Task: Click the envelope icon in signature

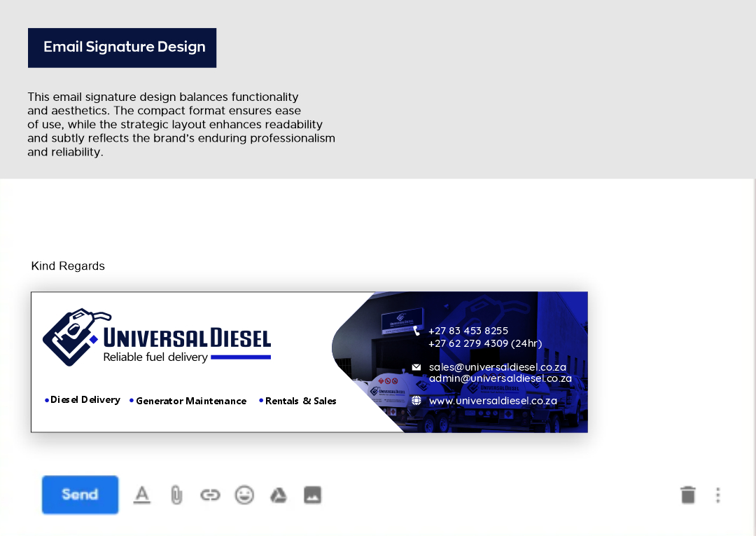Action: pos(416,367)
